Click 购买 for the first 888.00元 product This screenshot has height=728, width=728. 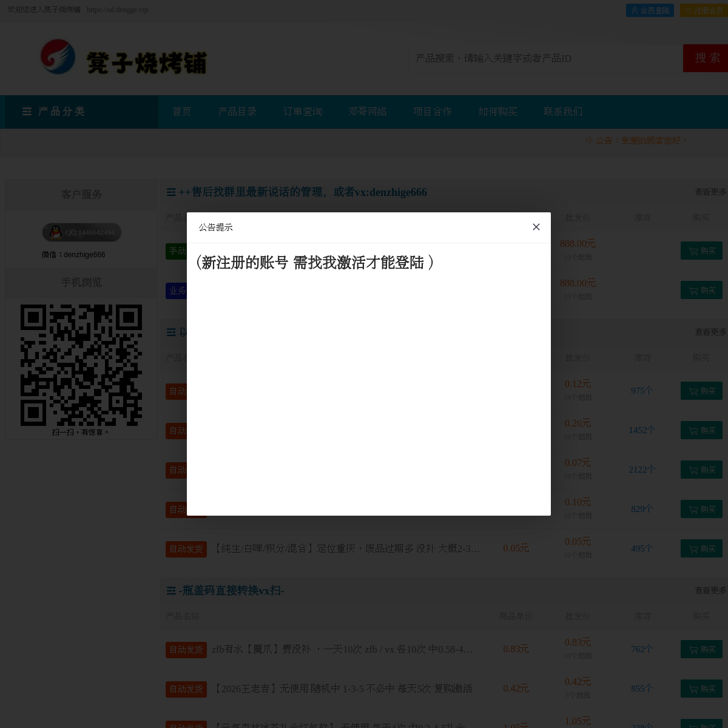click(x=701, y=251)
